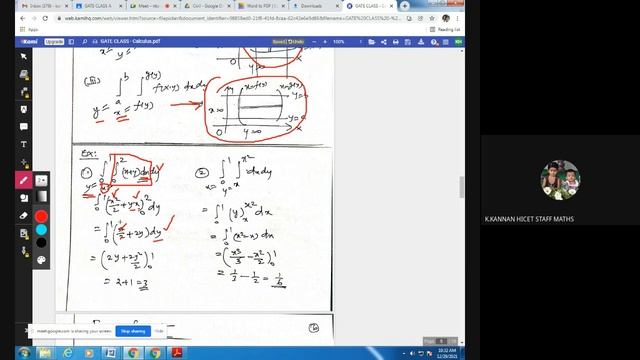Click the browser address bar URL
This screenshot has height=360, width=640.
click(x=233, y=18)
